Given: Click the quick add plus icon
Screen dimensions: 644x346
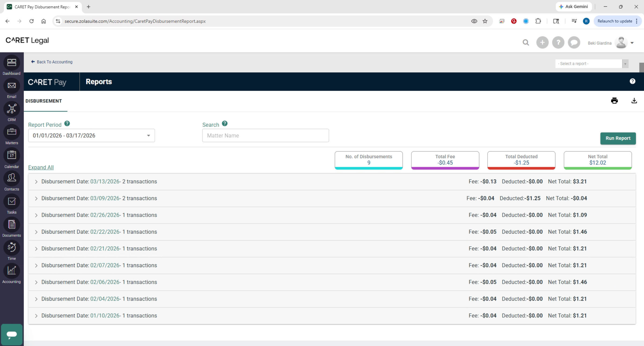Looking at the screenshot, I should (x=542, y=43).
